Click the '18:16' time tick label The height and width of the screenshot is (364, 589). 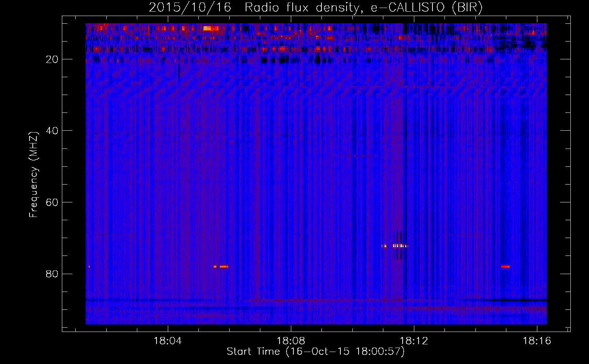537,341
